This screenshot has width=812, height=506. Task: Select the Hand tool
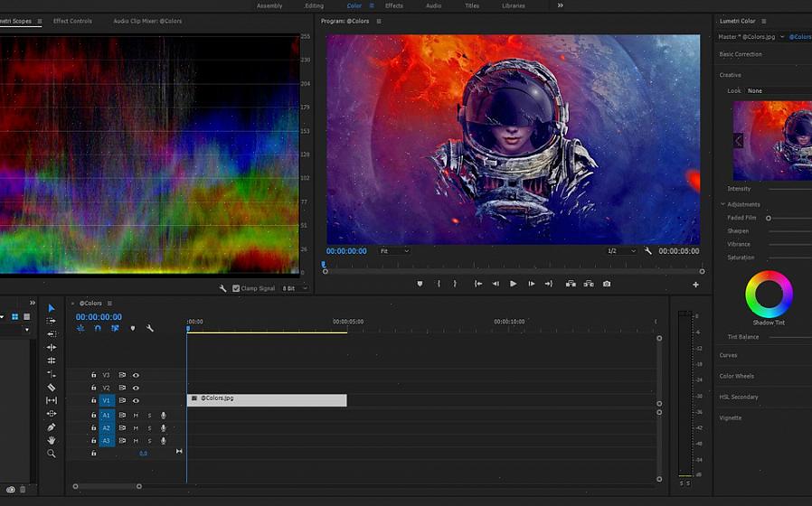coord(52,440)
